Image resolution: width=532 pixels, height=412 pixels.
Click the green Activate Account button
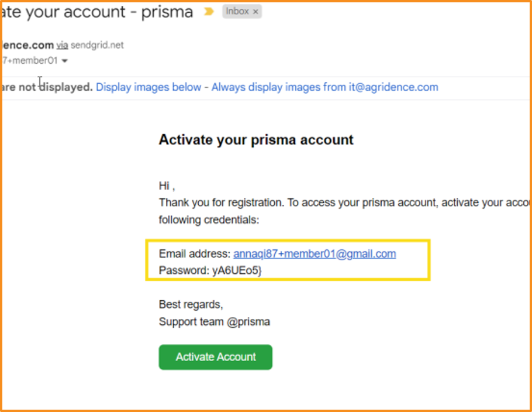[x=216, y=357]
